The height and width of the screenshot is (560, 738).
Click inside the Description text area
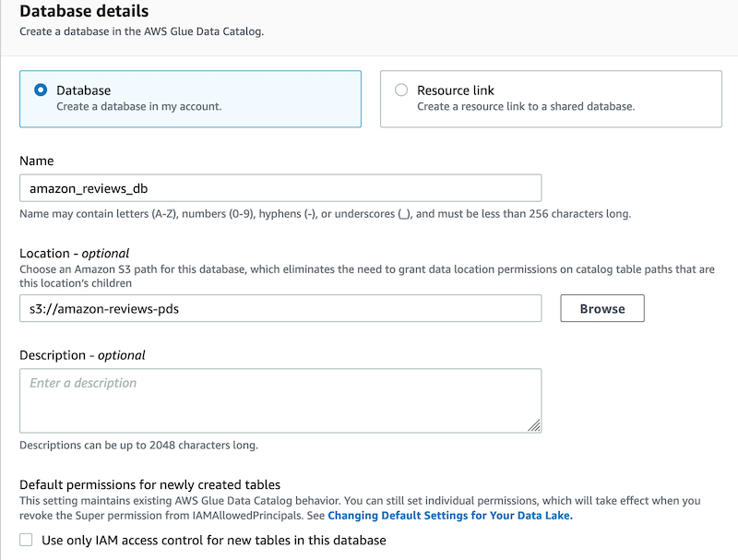pyautogui.click(x=280, y=401)
